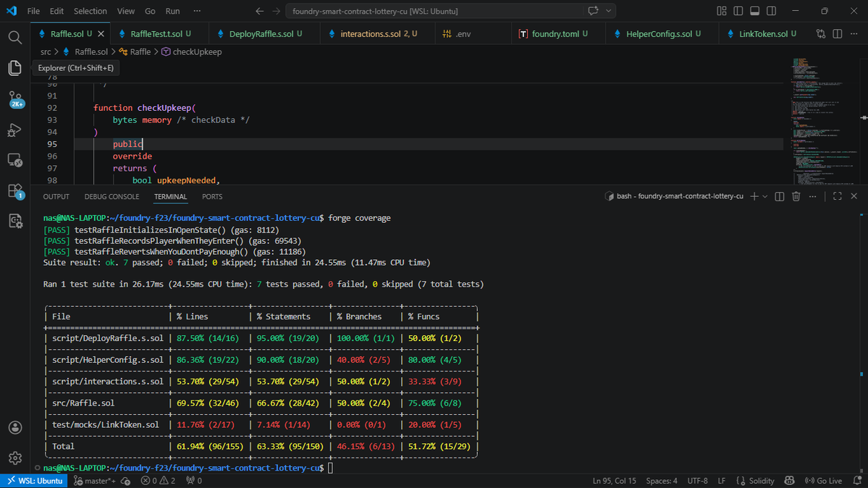
Task: Open errors and warnings status item
Action: tap(158, 481)
